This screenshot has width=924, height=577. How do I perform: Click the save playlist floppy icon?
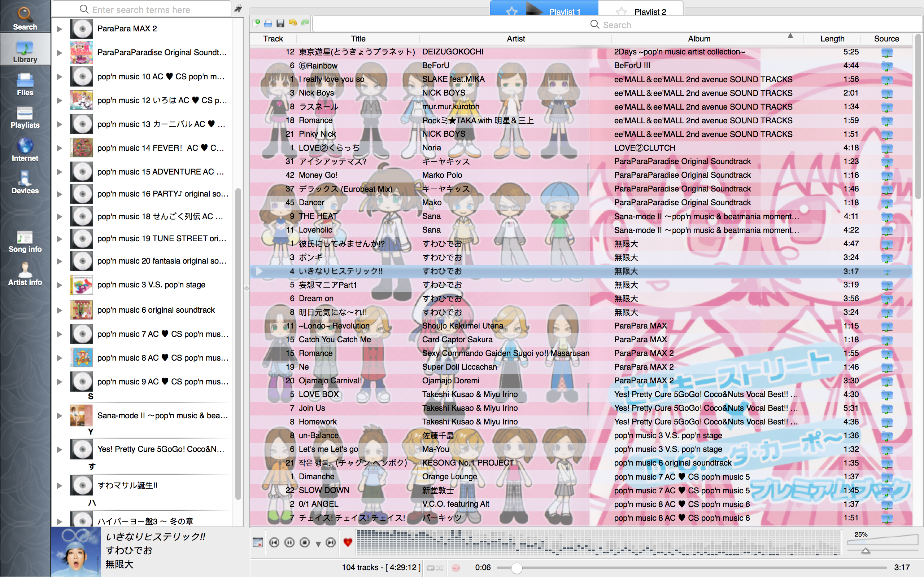280,24
